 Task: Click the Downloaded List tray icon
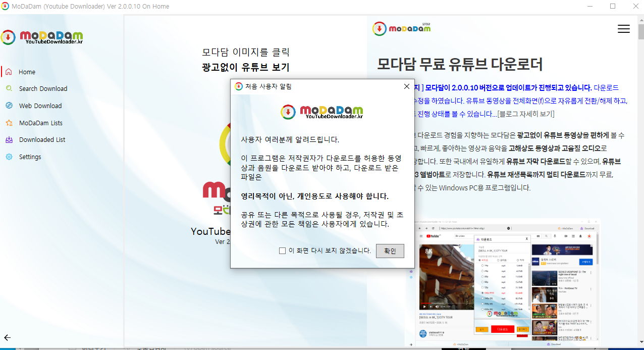(x=9, y=139)
